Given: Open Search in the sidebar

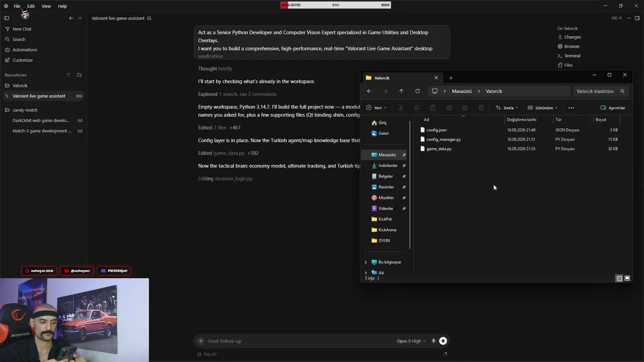Looking at the screenshot, I should 19,39.
